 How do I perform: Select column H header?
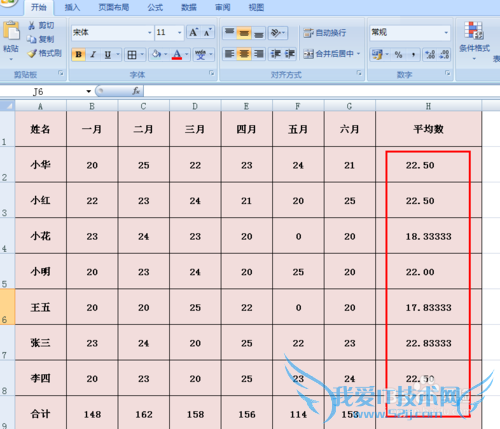428,106
